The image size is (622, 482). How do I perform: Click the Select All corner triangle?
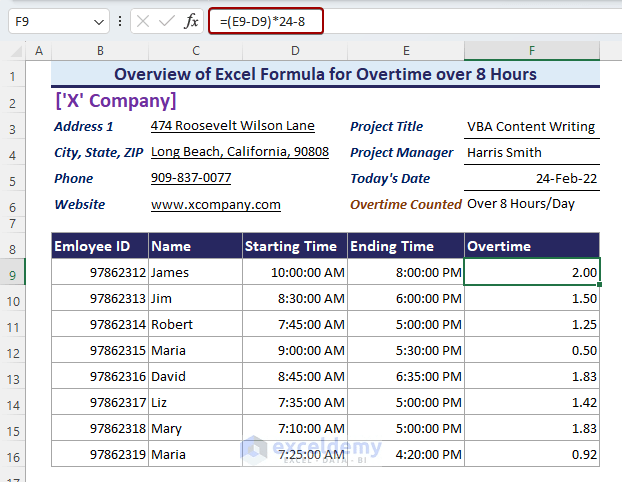(x=16, y=51)
